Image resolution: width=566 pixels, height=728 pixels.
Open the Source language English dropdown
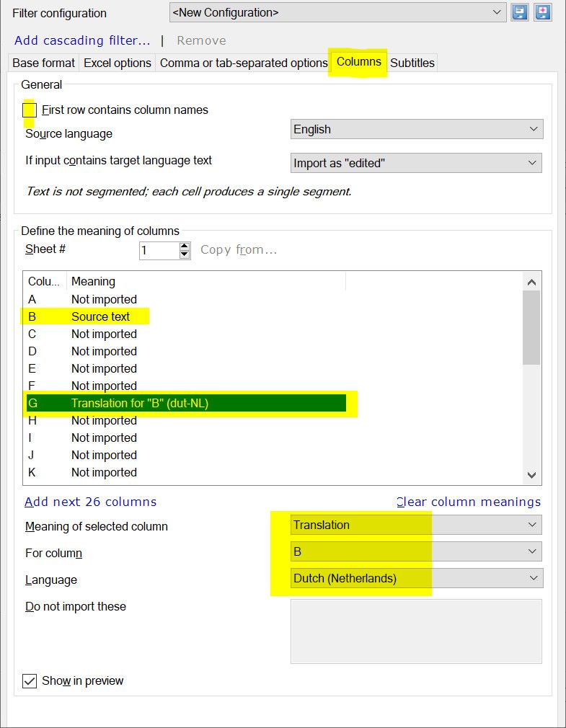pyautogui.click(x=417, y=129)
